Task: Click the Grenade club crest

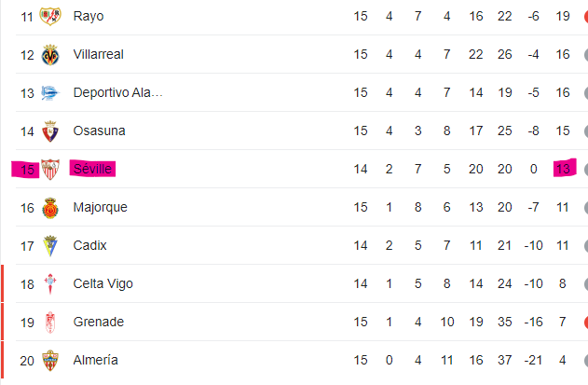Action: coord(50,323)
